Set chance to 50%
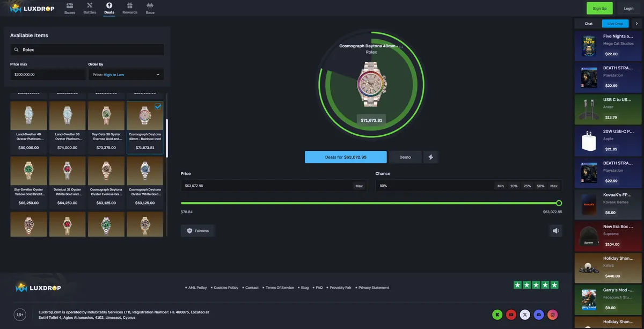Image resolution: width=644 pixels, height=329 pixels. click(540, 186)
